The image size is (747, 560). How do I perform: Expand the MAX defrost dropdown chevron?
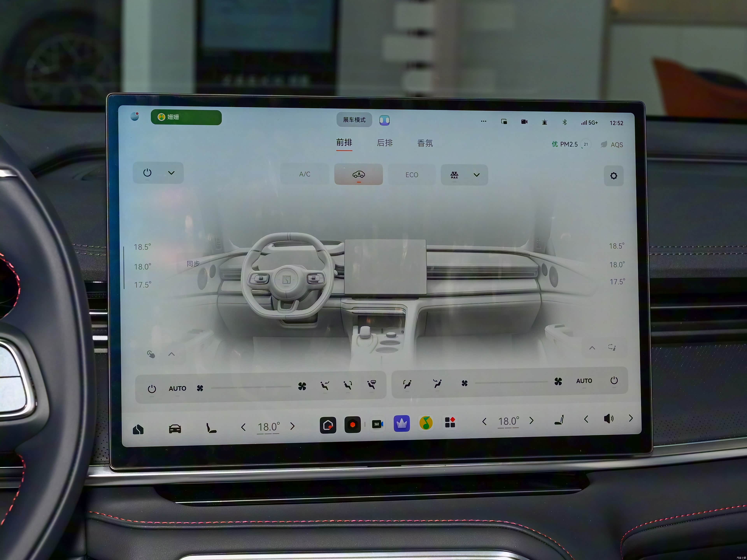[476, 175]
